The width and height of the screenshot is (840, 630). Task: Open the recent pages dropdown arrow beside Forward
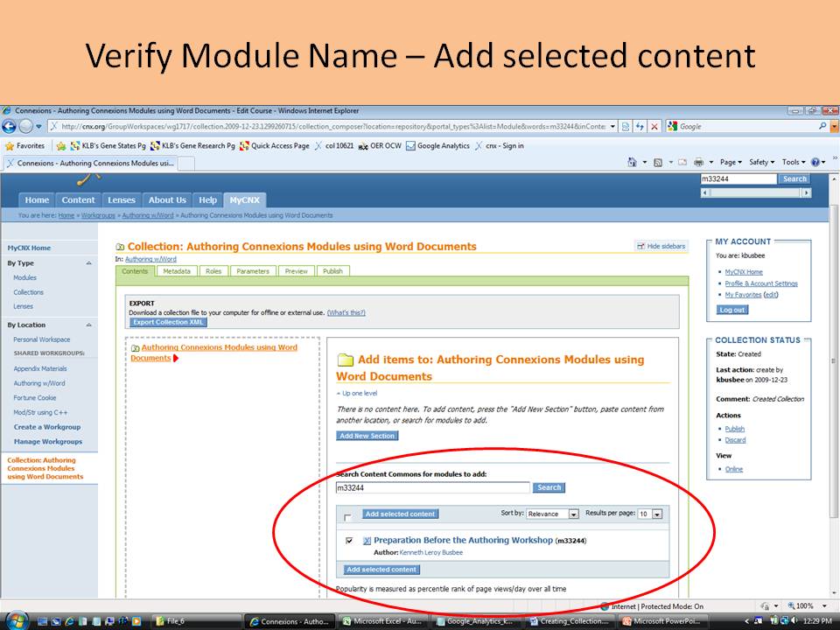pos(38,126)
